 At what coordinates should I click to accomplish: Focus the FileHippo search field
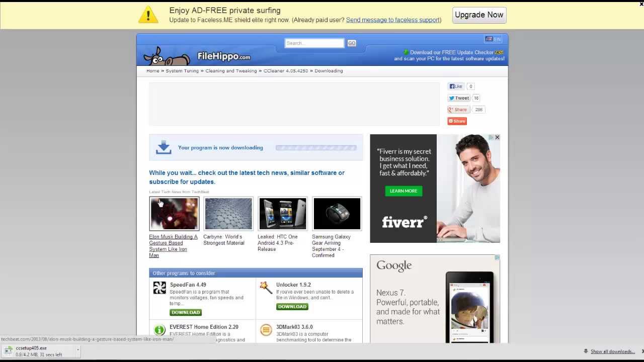[314, 43]
